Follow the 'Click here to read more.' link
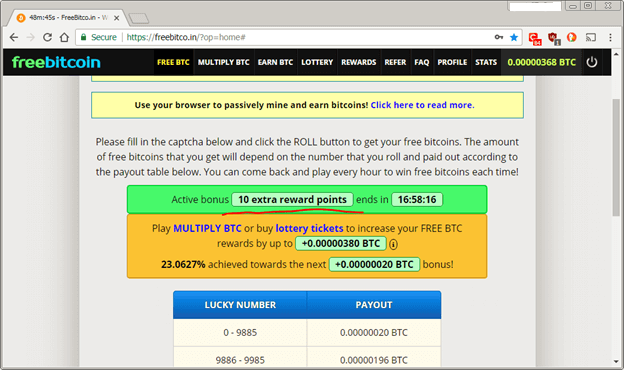The image size is (624, 370). [x=423, y=105]
